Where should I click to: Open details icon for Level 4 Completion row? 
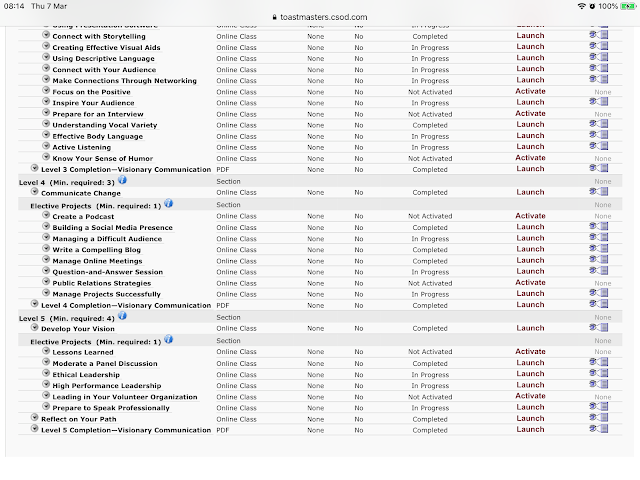click(x=599, y=304)
